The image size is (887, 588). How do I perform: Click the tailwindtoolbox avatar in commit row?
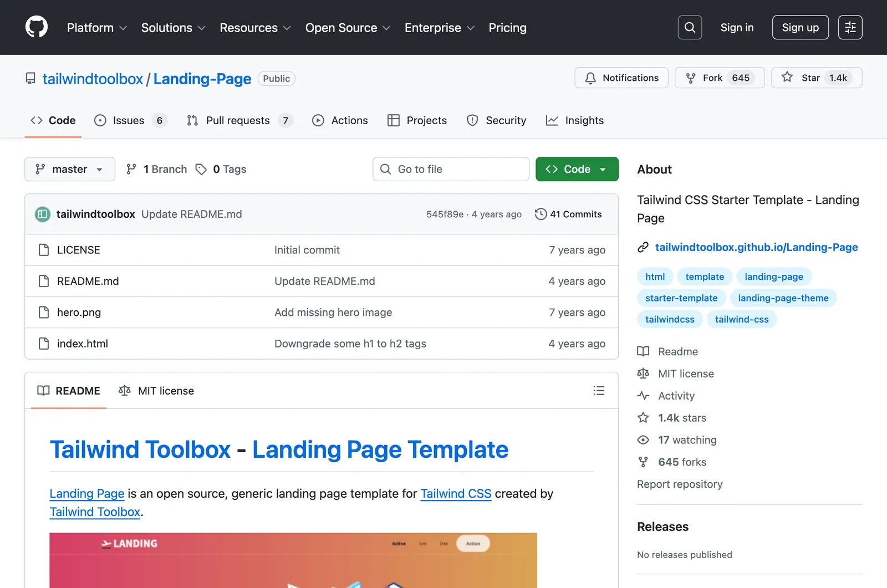[x=43, y=214]
